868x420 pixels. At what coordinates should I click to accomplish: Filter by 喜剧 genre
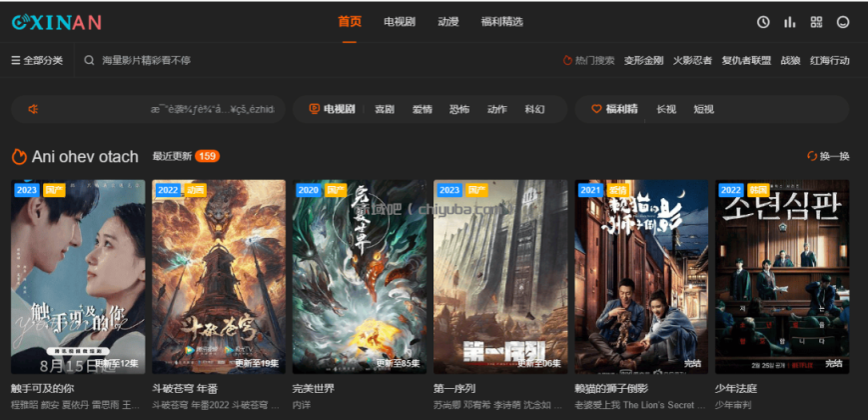385,109
